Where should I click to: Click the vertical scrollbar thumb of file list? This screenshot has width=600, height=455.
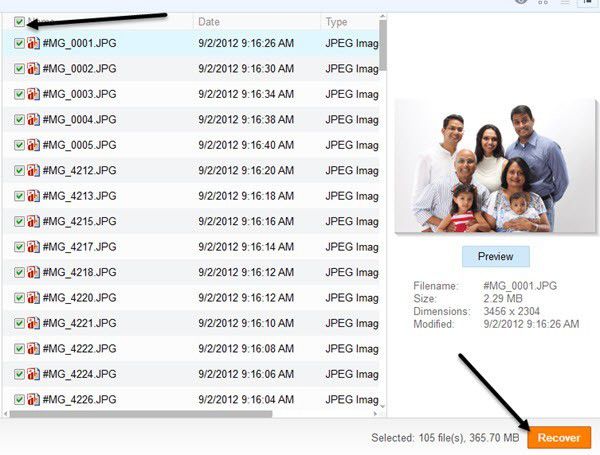pos(383,45)
